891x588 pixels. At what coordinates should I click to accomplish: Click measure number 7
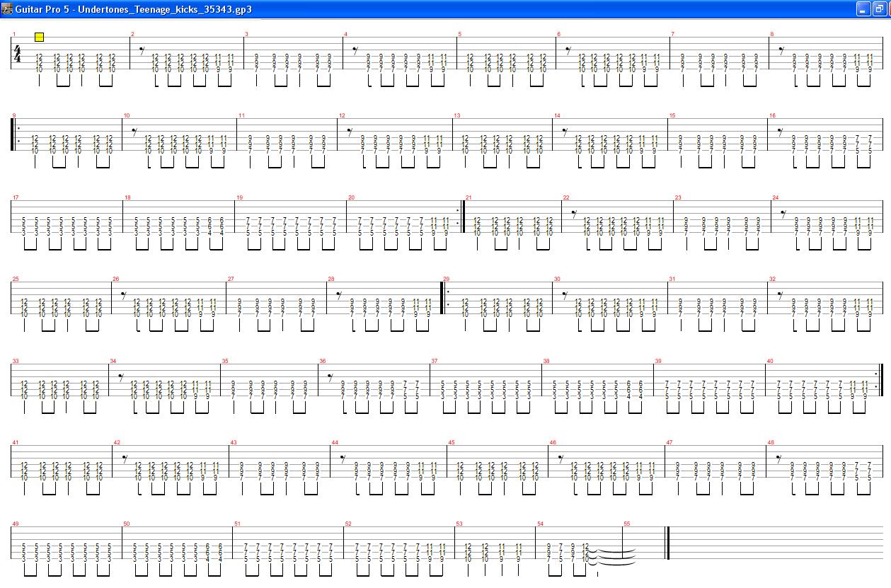pyautogui.click(x=672, y=34)
